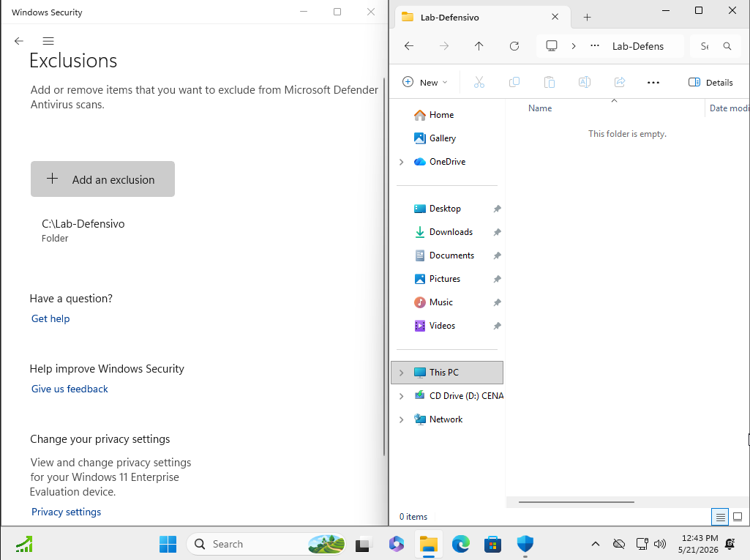This screenshot has height=560, width=750.
Task: Go back in File Explorer
Action: tap(409, 46)
